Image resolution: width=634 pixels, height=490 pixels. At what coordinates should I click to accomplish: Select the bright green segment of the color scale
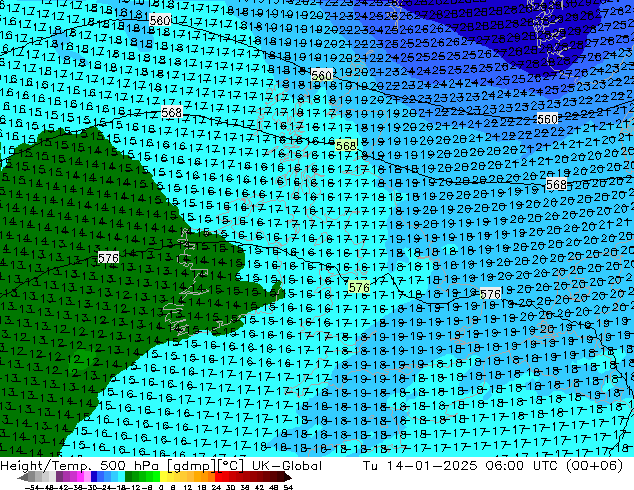click(x=156, y=478)
